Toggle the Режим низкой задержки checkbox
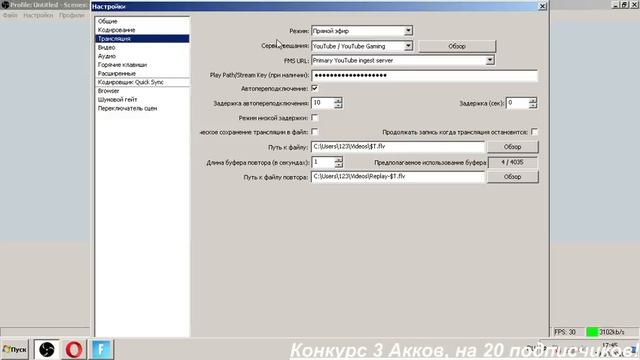The width and height of the screenshot is (640, 360). (x=314, y=118)
